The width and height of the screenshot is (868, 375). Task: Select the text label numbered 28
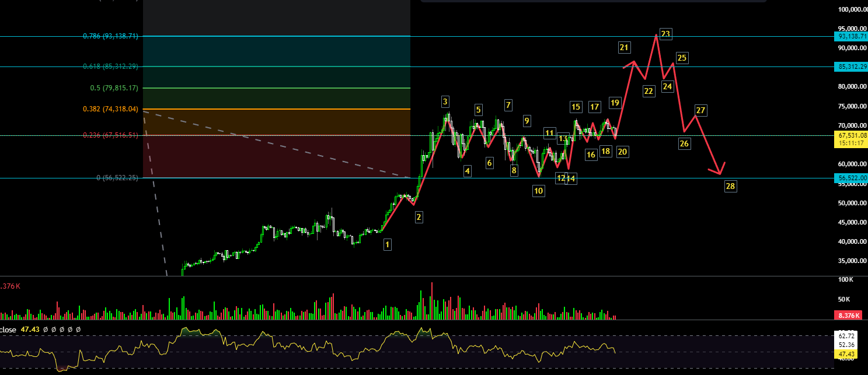[730, 187]
